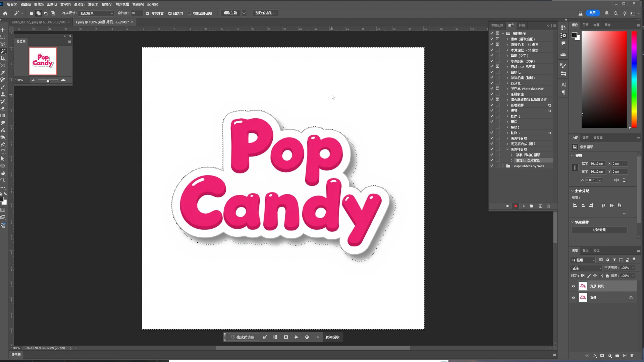Toggle the checkmark for 黑底 action
Viewport: 644px width, 362px height.
coord(492,122)
